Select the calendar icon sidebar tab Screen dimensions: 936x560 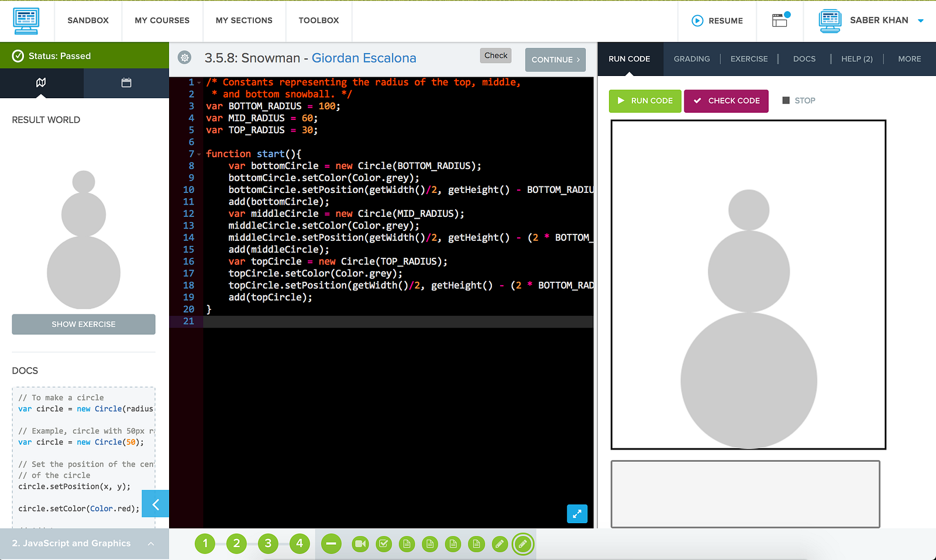click(126, 82)
